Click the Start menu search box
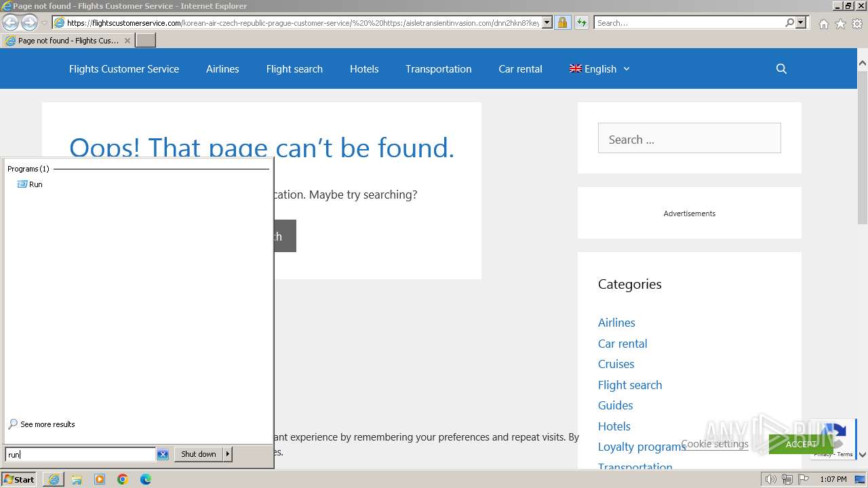The image size is (868, 488). [x=80, y=454]
